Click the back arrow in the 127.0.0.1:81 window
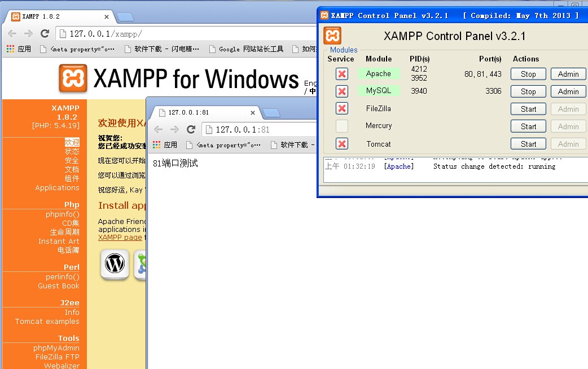The image size is (588, 369). click(x=159, y=129)
